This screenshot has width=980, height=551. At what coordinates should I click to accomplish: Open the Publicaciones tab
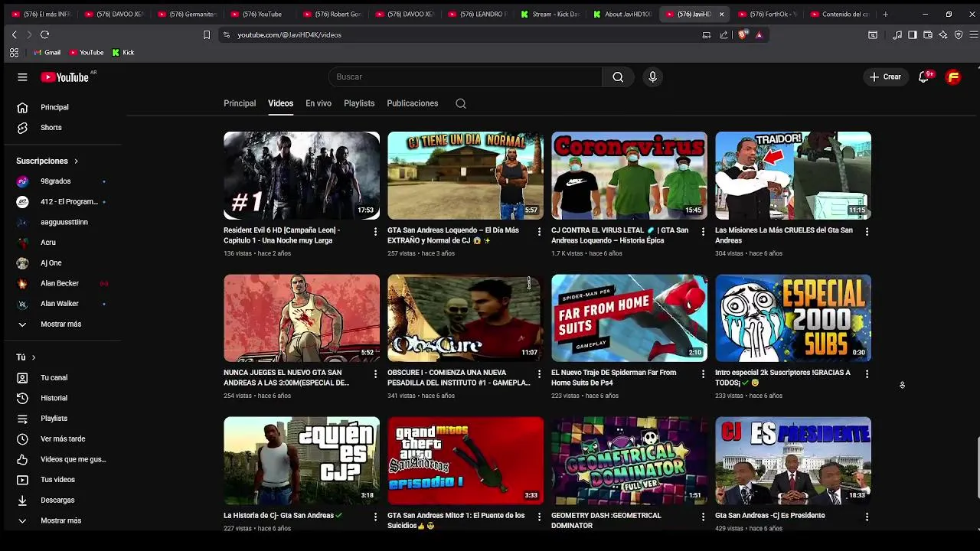(413, 103)
